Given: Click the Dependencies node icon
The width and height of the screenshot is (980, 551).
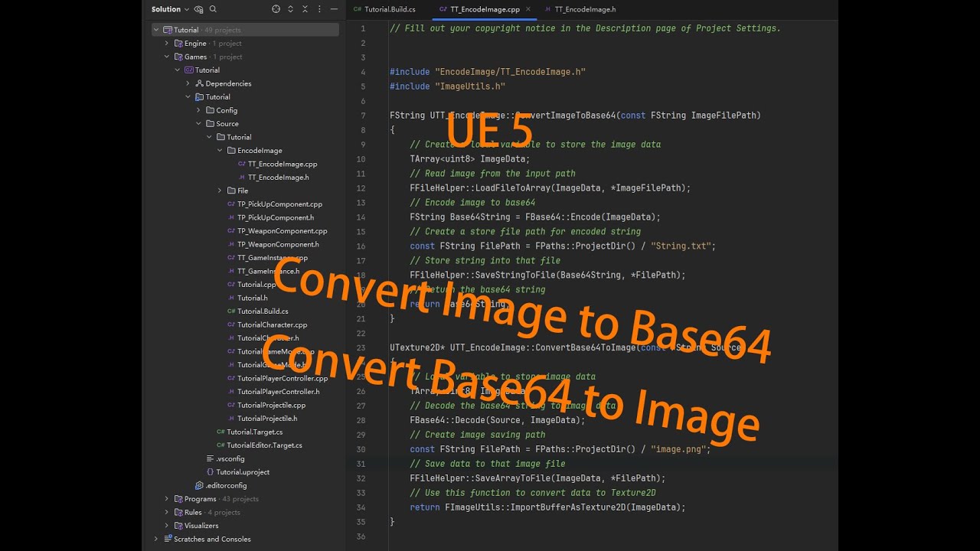Looking at the screenshot, I should pos(199,83).
